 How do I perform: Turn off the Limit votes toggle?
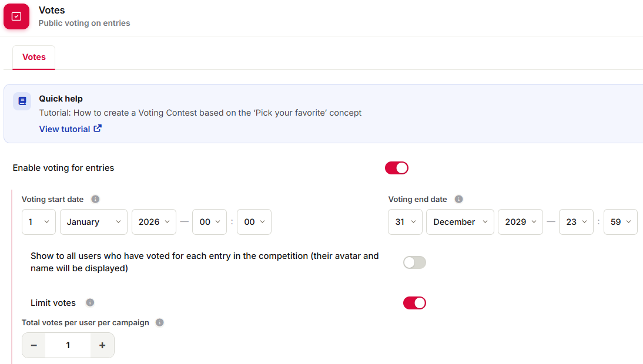click(x=414, y=303)
